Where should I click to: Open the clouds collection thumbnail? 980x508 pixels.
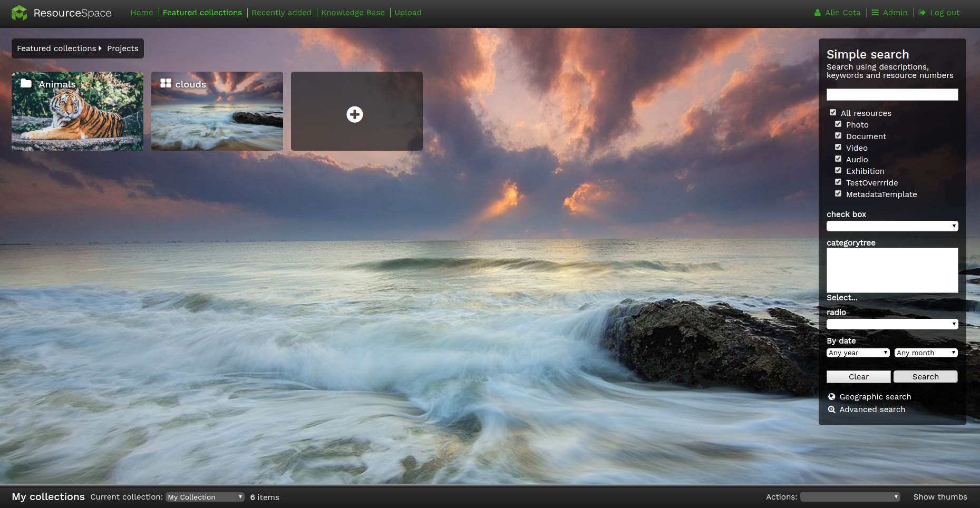point(217,111)
